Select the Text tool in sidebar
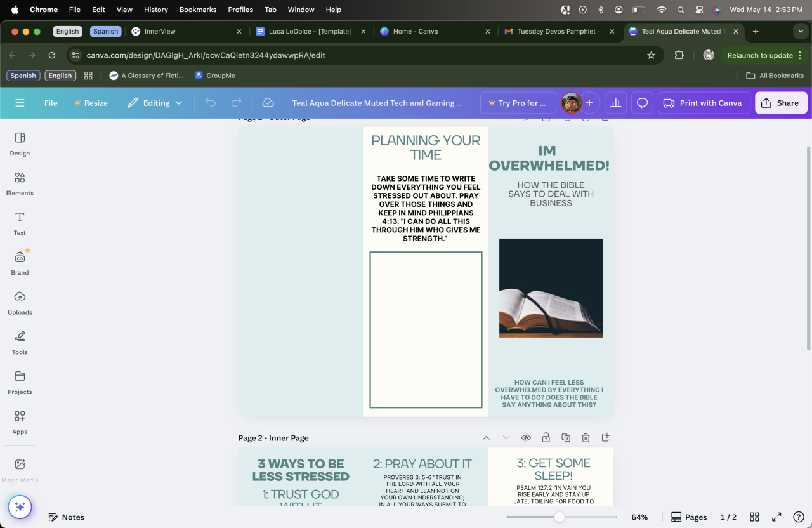 click(20, 223)
